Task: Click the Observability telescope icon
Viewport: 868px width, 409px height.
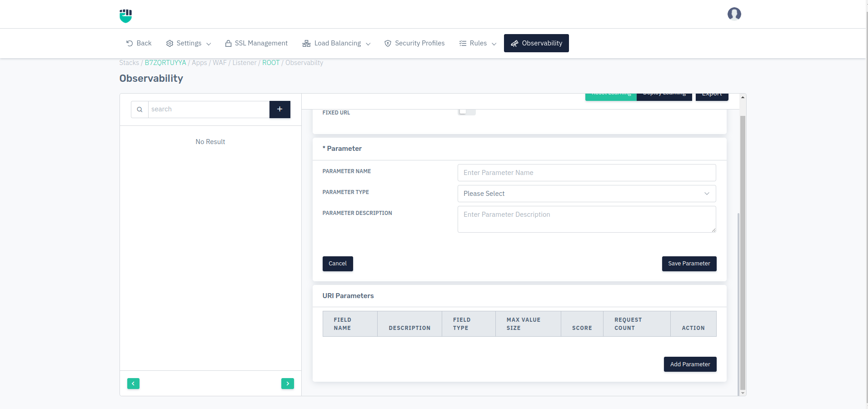Action: pos(514,43)
